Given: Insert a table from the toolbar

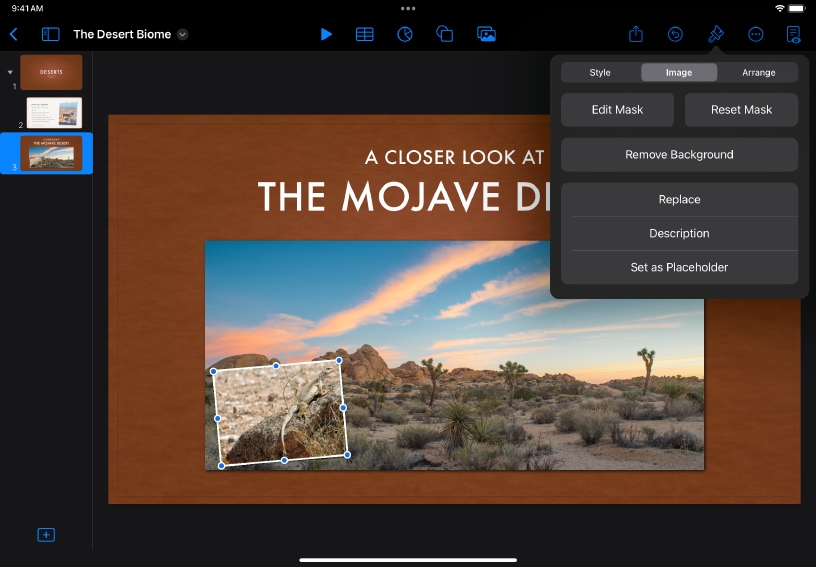Looking at the screenshot, I should pos(365,34).
